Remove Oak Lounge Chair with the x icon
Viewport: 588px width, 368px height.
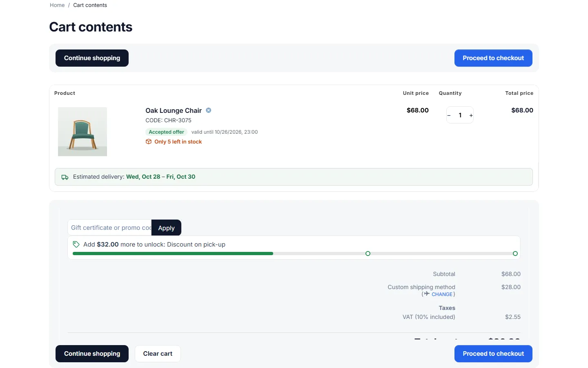click(x=208, y=110)
